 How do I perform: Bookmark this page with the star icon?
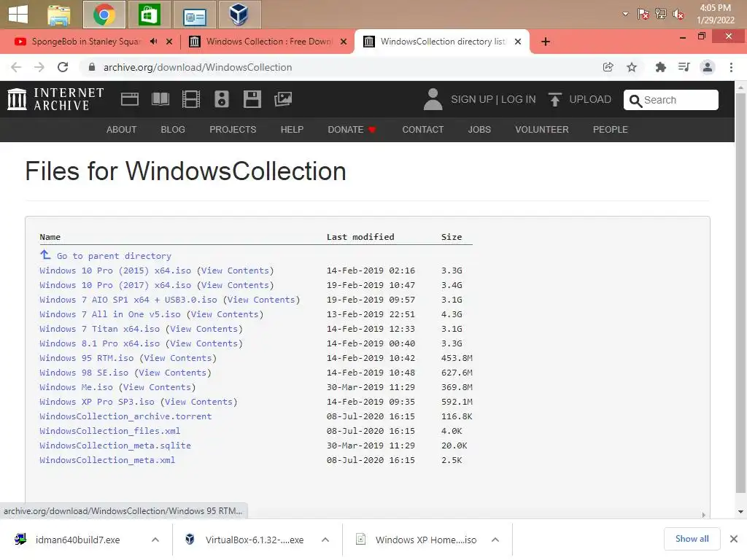pos(632,67)
